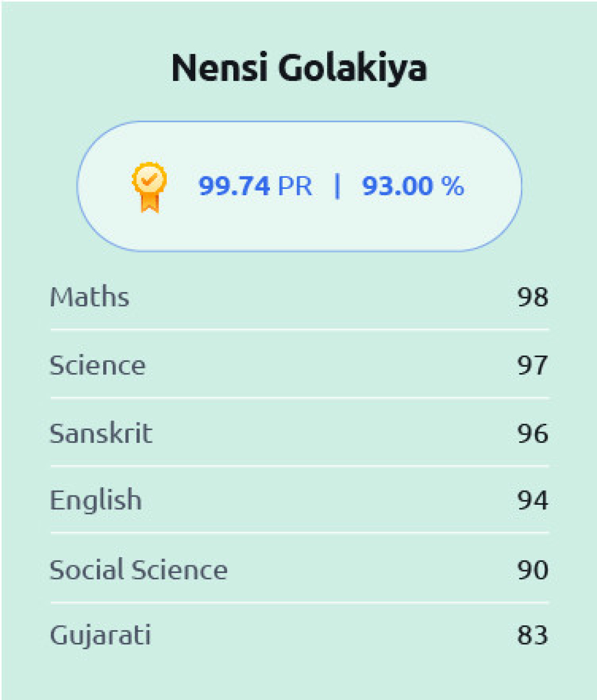The height and width of the screenshot is (700, 597).
Task: Click the Science score of 97
Action: [x=533, y=365]
